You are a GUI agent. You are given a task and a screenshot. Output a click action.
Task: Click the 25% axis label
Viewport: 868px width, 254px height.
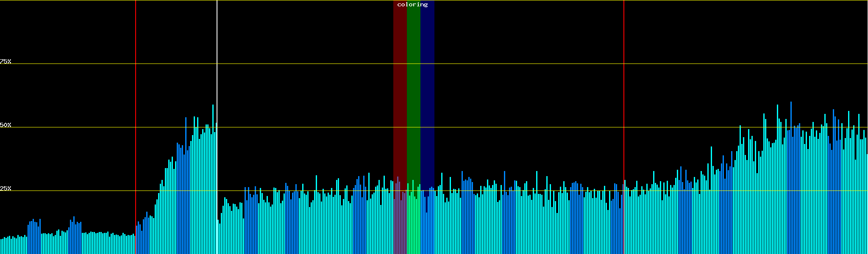tap(6, 188)
